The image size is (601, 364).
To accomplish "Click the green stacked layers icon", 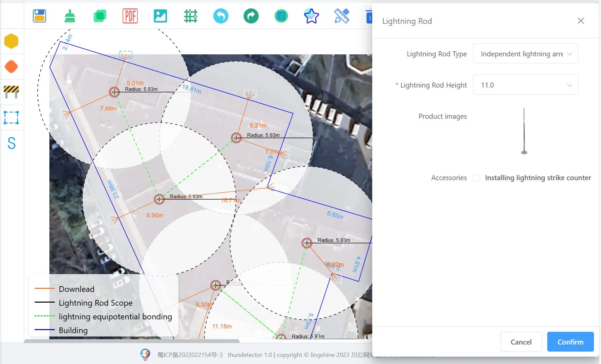I will pos(100,16).
